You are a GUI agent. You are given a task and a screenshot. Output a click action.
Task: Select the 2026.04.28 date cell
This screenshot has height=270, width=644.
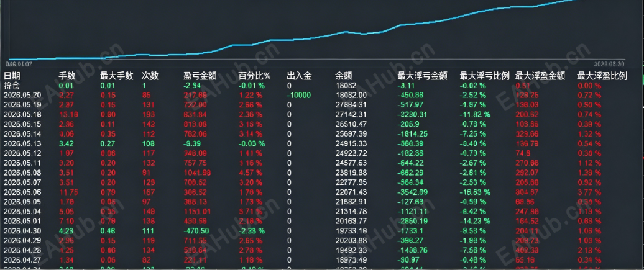pos(21,250)
